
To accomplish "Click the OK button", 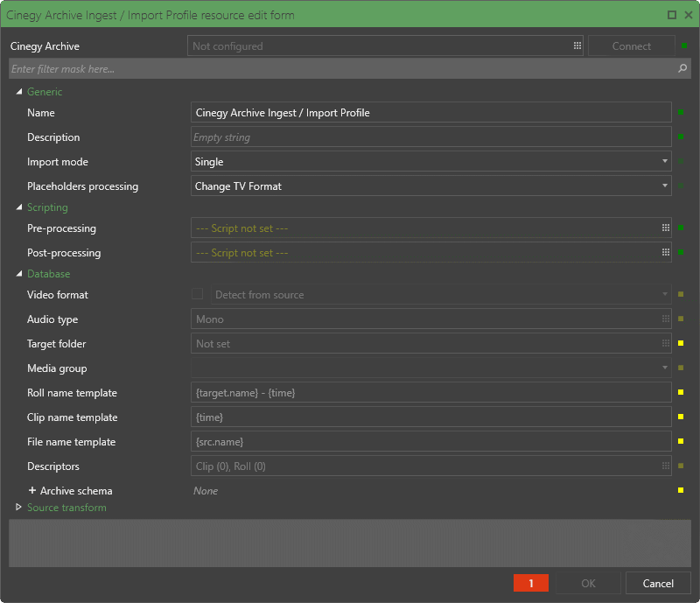I will point(588,584).
